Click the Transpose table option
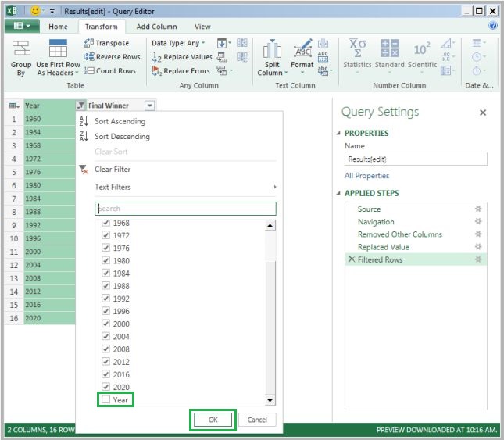Image resolution: width=504 pixels, height=440 pixels. (106, 43)
